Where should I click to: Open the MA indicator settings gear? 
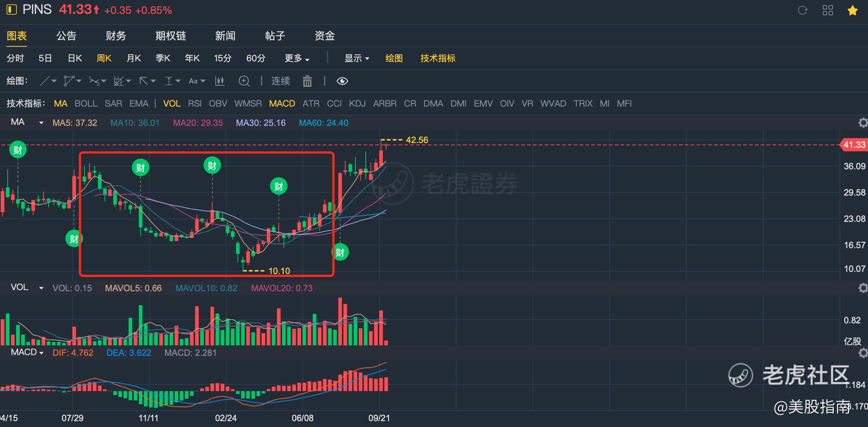863,123
